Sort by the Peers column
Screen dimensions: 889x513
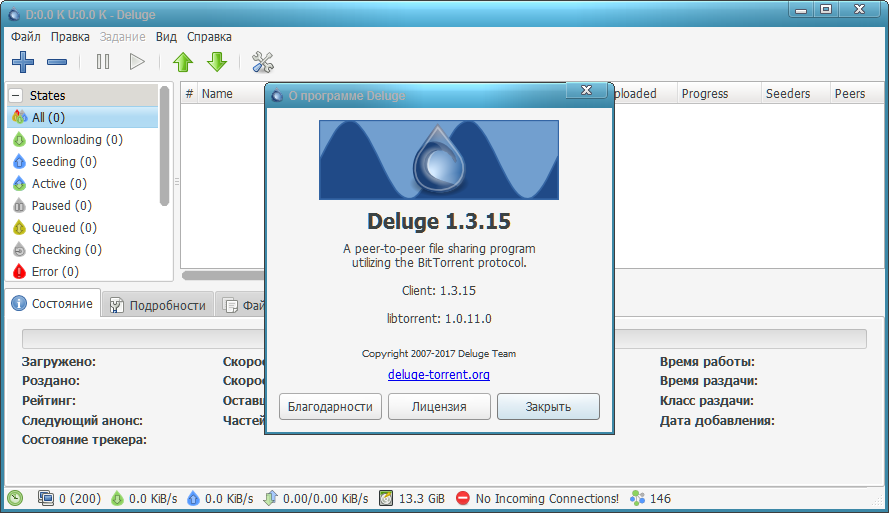coord(857,94)
